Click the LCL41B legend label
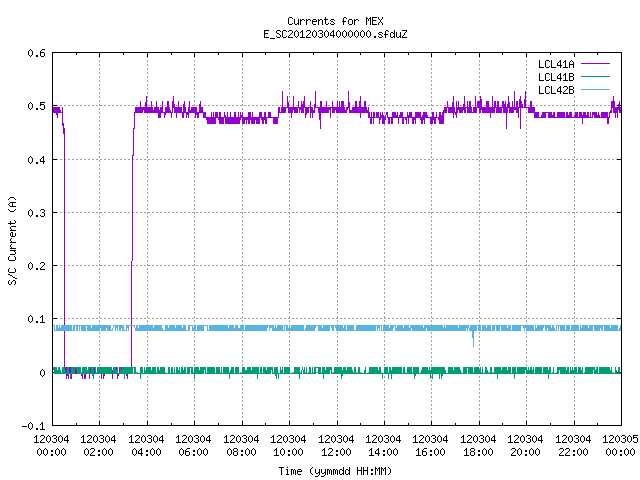This screenshot has width=640, height=480. click(x=556, y=77)
